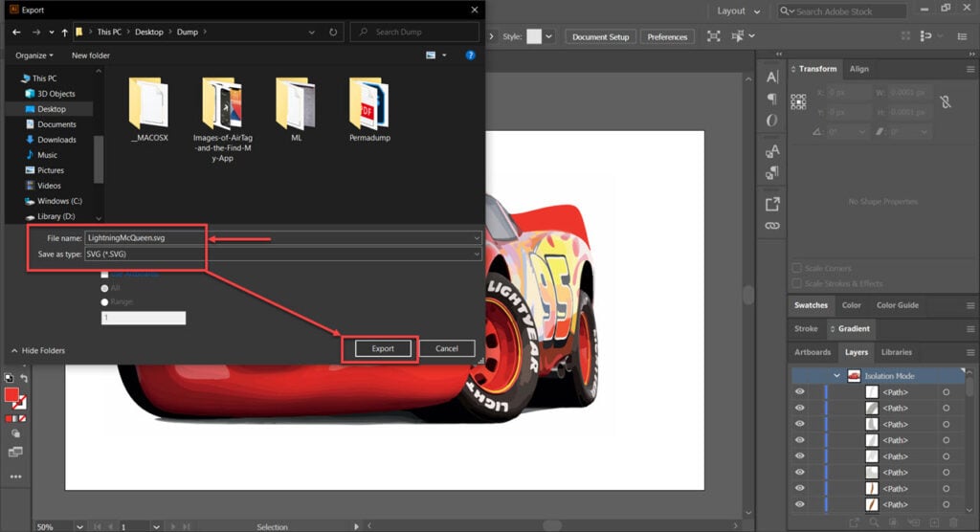
Task: Switch to the Color Guide tab
Action: click(898, 305)
